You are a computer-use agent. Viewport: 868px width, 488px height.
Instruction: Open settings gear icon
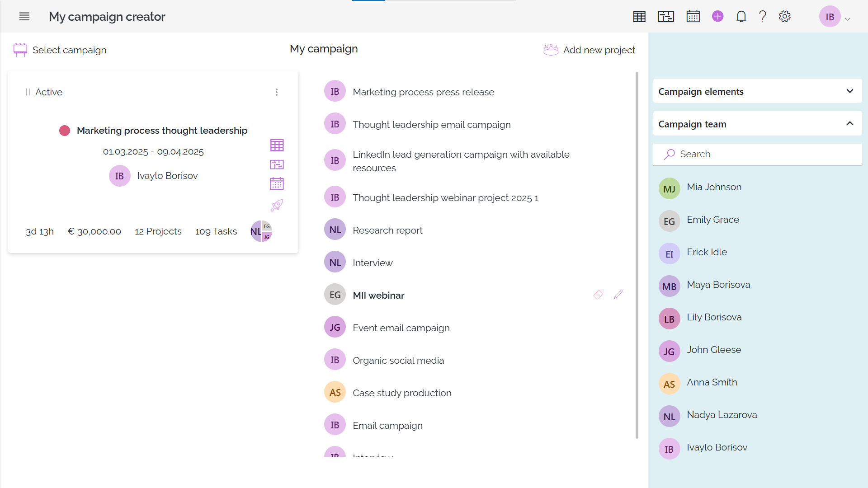click(785, 17)
